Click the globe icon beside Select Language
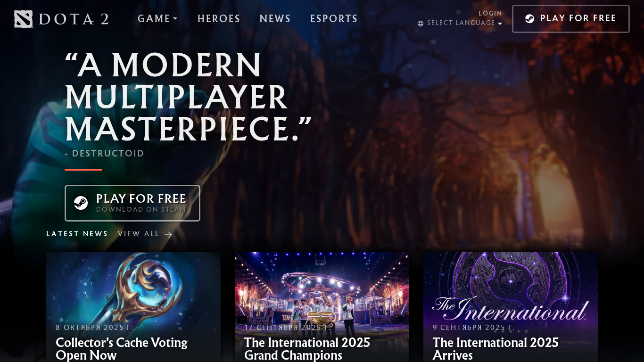The width and height of the screenshot is (644, 362). [x=421, y=24]
